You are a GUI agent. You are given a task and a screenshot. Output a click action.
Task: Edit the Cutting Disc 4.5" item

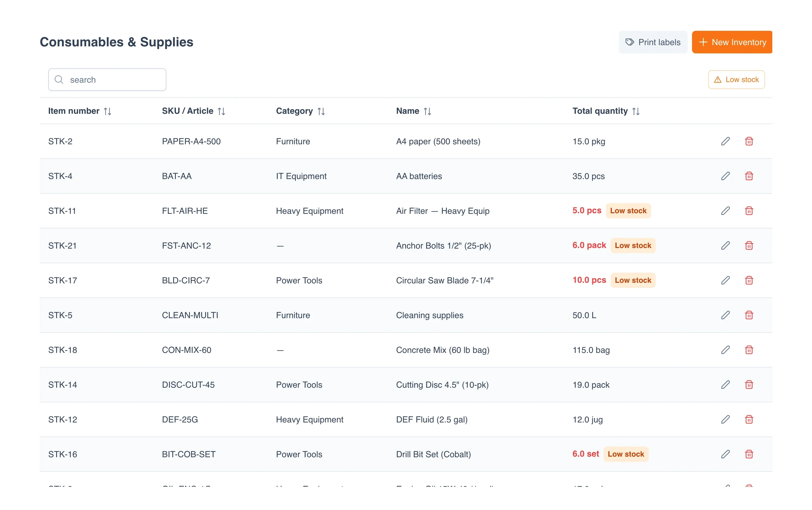[725, 384]
